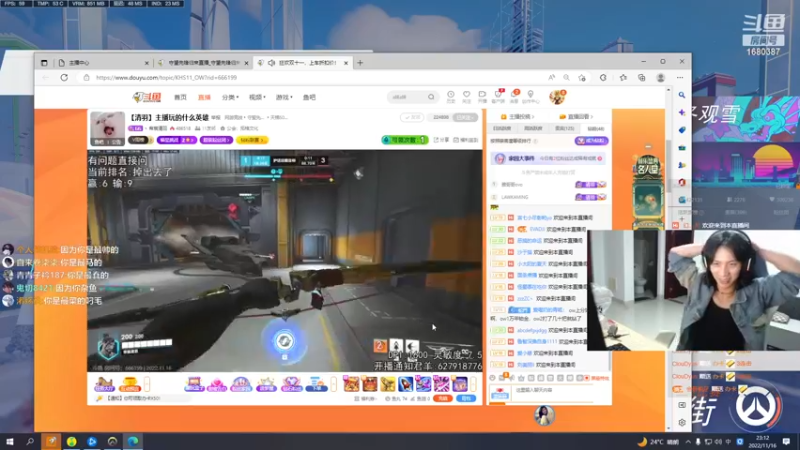The image size is (800, 450).
Task: Expand the 视频 dropdown menu
Action: point(257,97)
